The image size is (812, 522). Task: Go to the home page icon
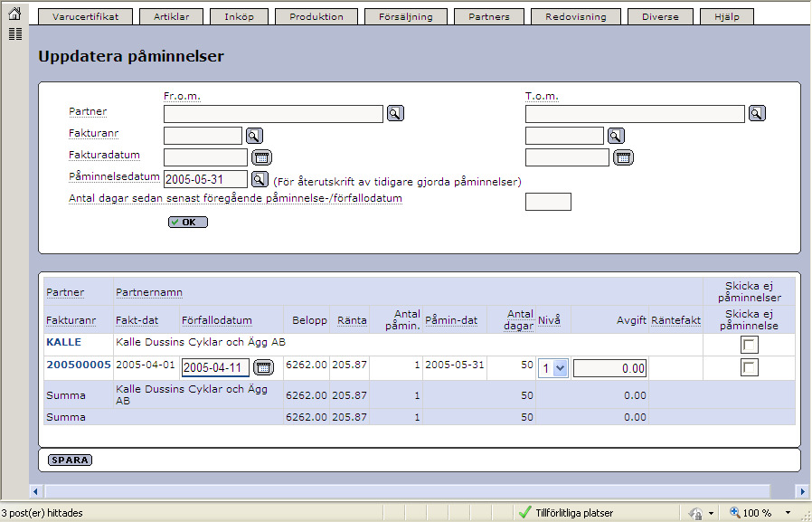click(x=15, y=13)
